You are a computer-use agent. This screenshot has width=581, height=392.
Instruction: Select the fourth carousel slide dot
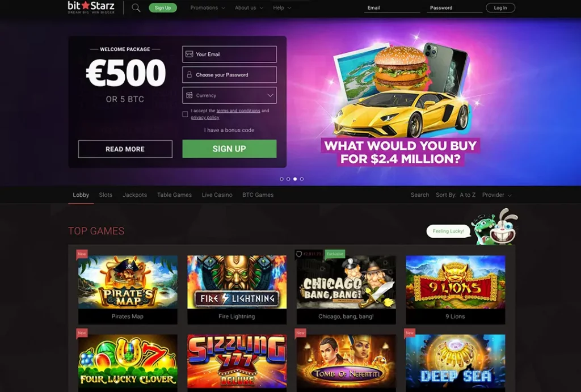[302, 179]
